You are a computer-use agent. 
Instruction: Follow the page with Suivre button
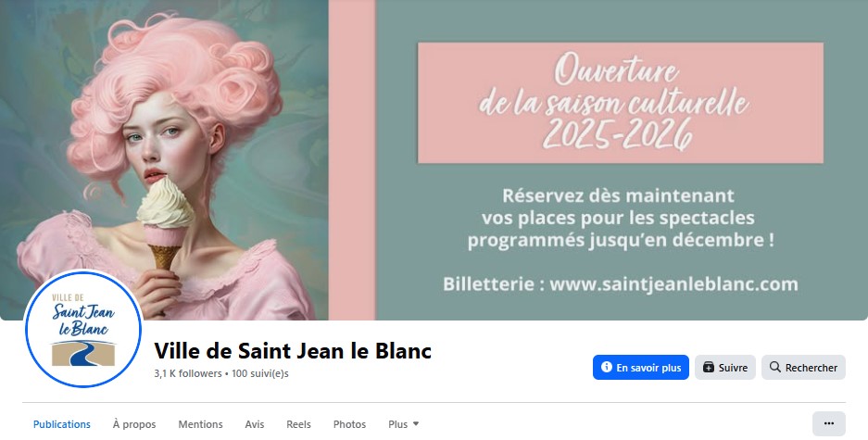click(725, 368)
